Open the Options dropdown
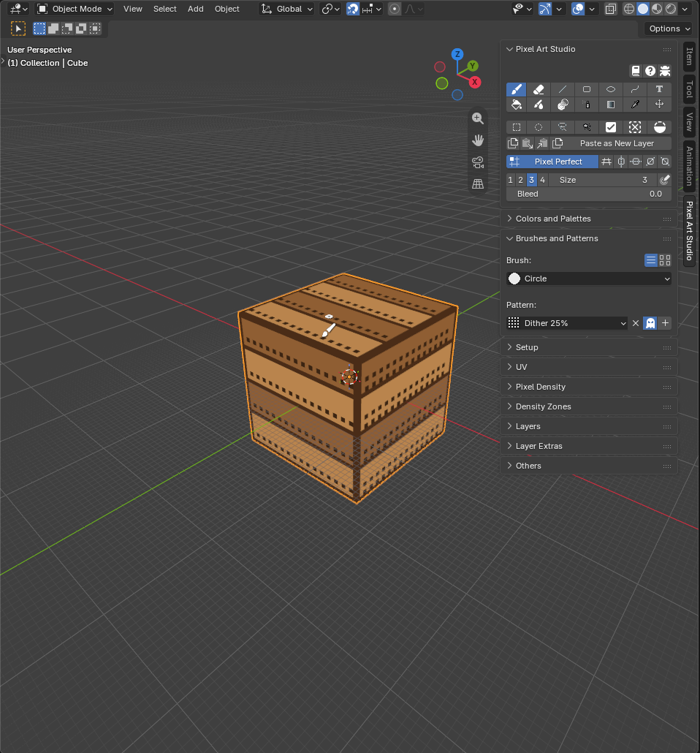Screen dimensions: 700x753 point(668,29)
